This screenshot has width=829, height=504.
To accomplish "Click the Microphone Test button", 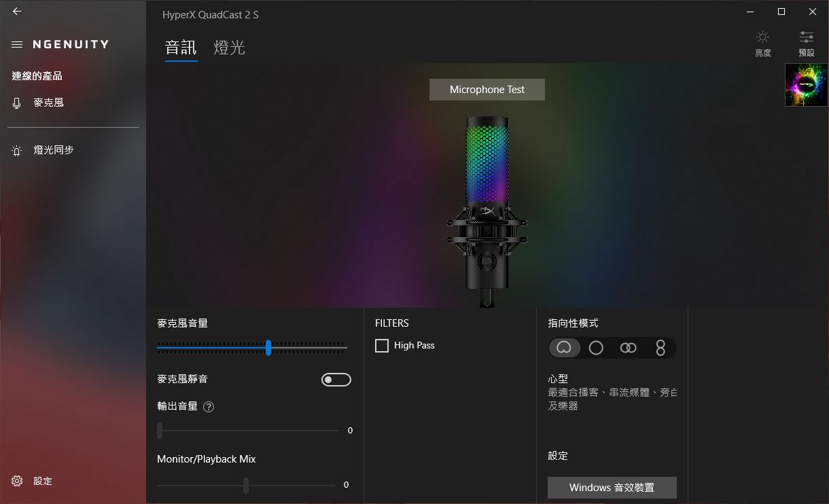I will [x=487, y=90].
